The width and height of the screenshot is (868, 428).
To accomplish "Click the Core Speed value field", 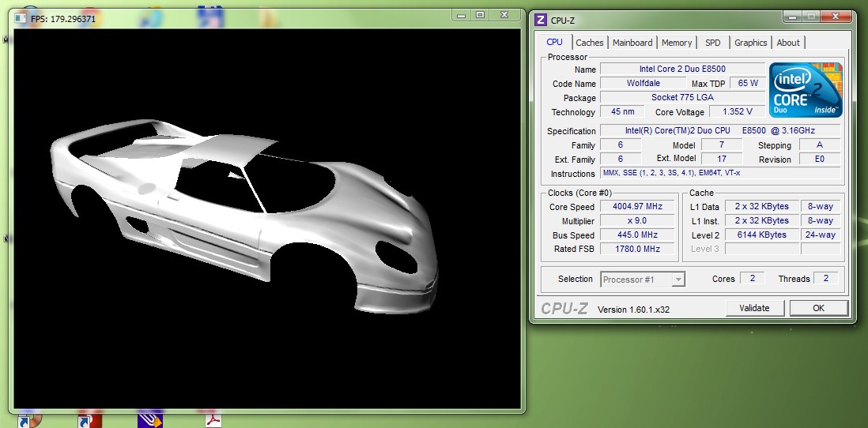I will [x=637, y=207].
